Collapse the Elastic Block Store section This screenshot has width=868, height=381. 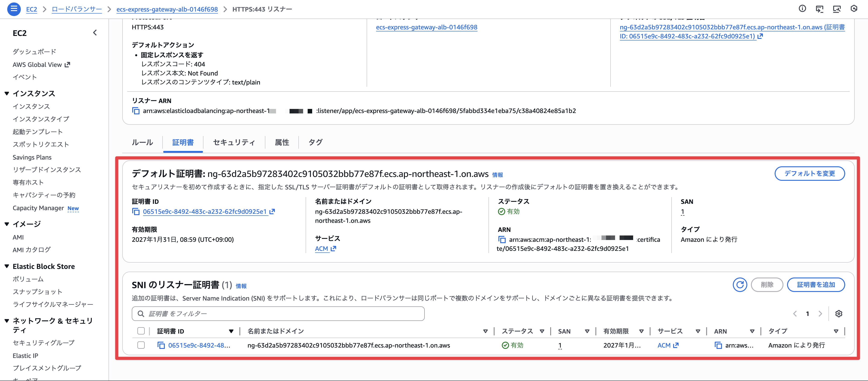point(7,266)
